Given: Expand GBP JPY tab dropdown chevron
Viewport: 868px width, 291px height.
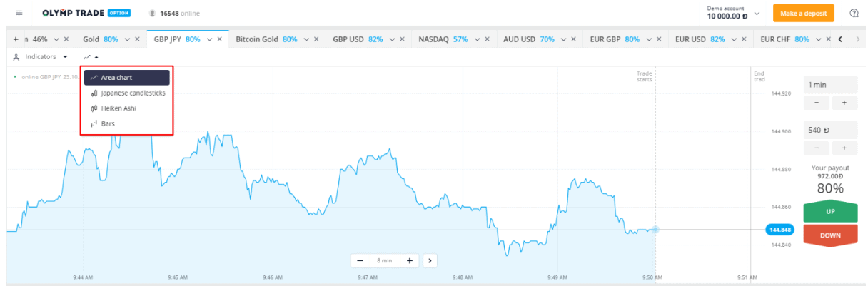Looking at the screenshot, I should click(209, 39).
